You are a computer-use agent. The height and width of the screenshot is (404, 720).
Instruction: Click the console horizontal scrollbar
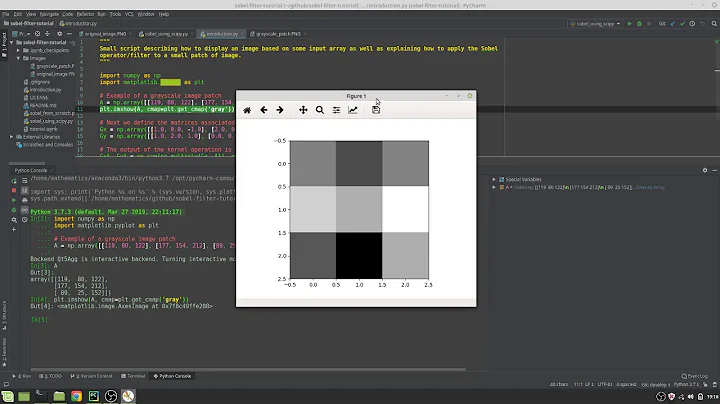click(x=248, y=369)
